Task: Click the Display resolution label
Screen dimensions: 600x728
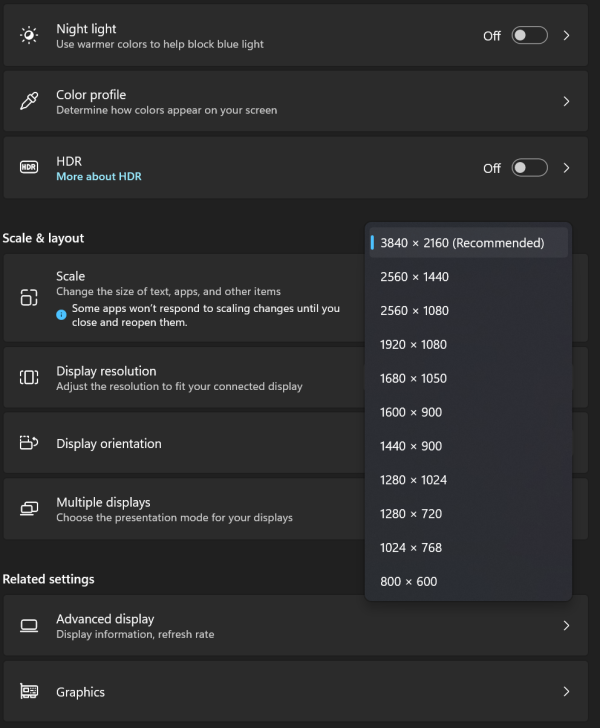Action: click(106, 371)
